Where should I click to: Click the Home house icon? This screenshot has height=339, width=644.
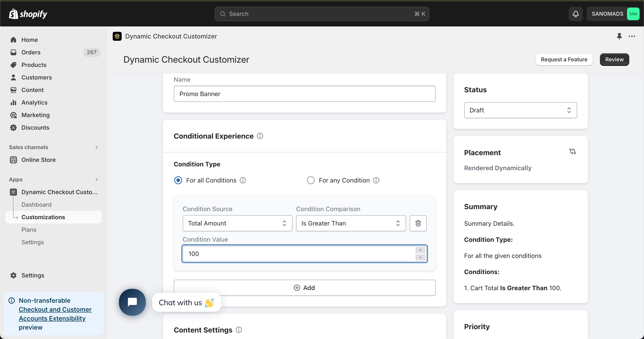point(13,40)
